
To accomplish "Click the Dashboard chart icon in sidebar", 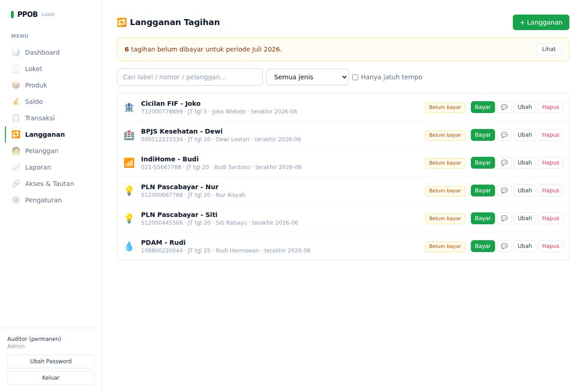I will coord(16,52).
